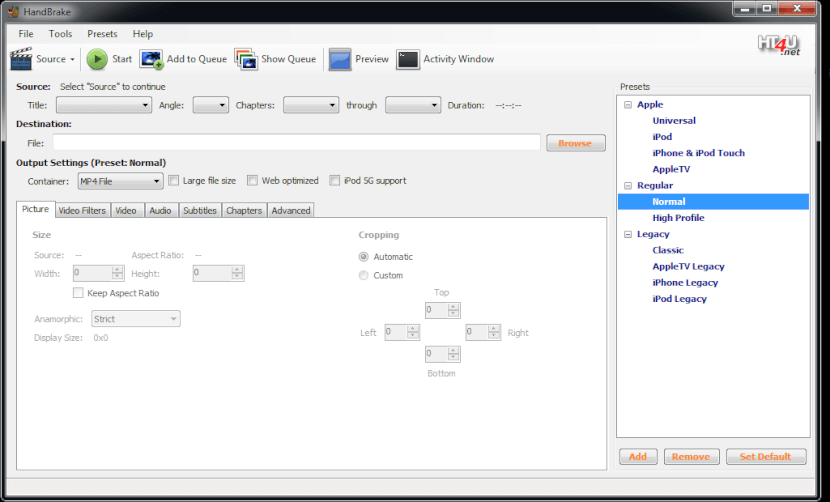Viewport: 830px width, 502px height.
Task: Switch to the Video Filters tab
Action: (82, 210)
